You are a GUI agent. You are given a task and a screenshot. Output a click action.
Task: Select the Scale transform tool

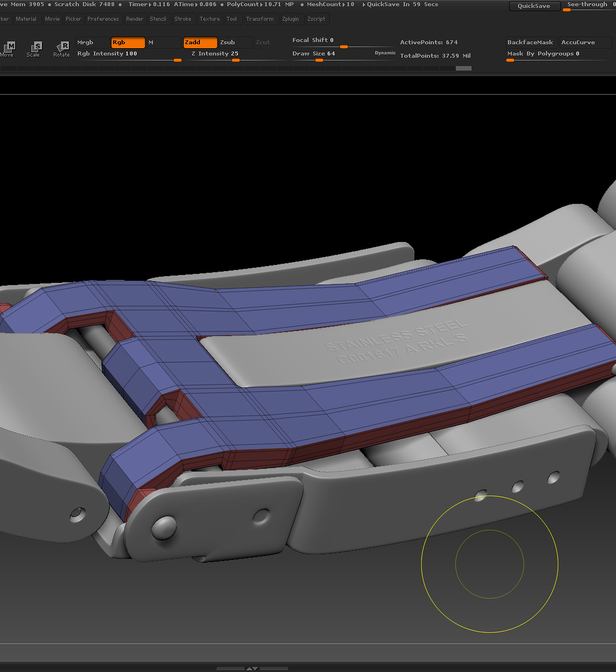[x=34, y=49]
